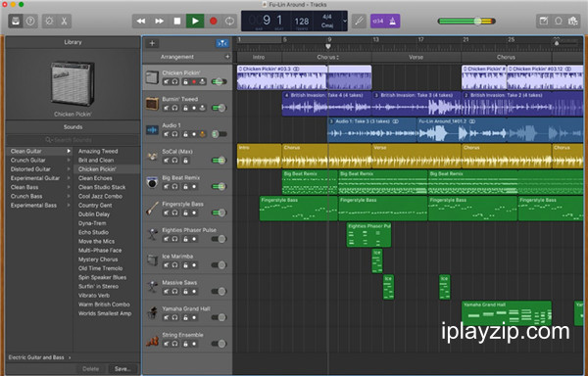Disable record-enable on Chicken Pickin' track
This screenshot has width=588, height=376.
click(x=194, y=81)
